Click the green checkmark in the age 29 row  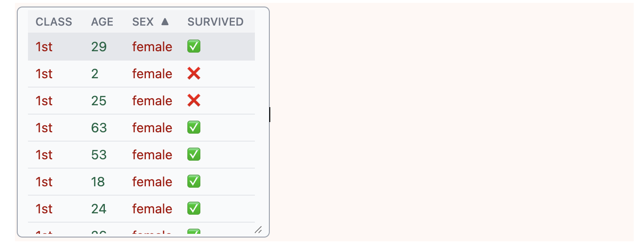click(x=194, y=47)
